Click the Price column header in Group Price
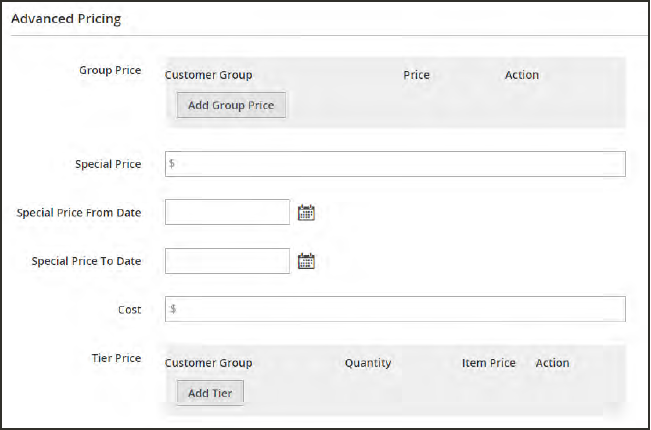The image size is (651, 430). [417, 75]
